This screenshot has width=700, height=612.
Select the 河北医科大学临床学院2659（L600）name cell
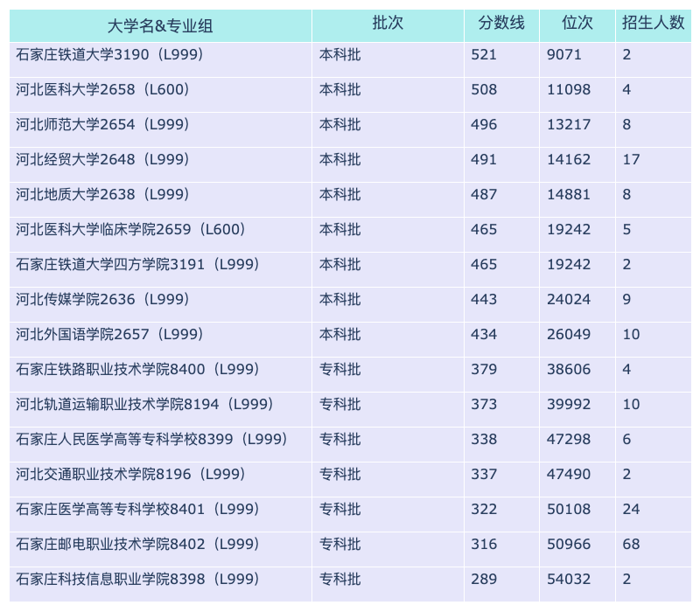tap(160, 234)
